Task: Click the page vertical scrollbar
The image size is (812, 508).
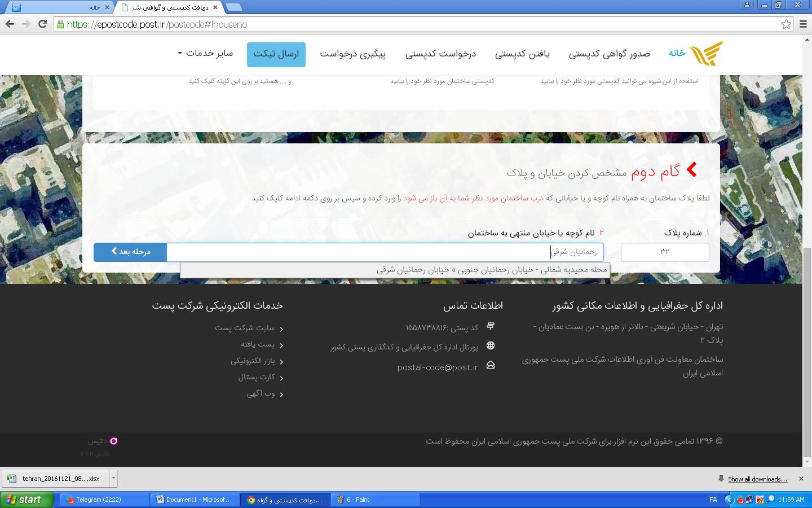Action: pyautogui.click(x=807, y=352)
